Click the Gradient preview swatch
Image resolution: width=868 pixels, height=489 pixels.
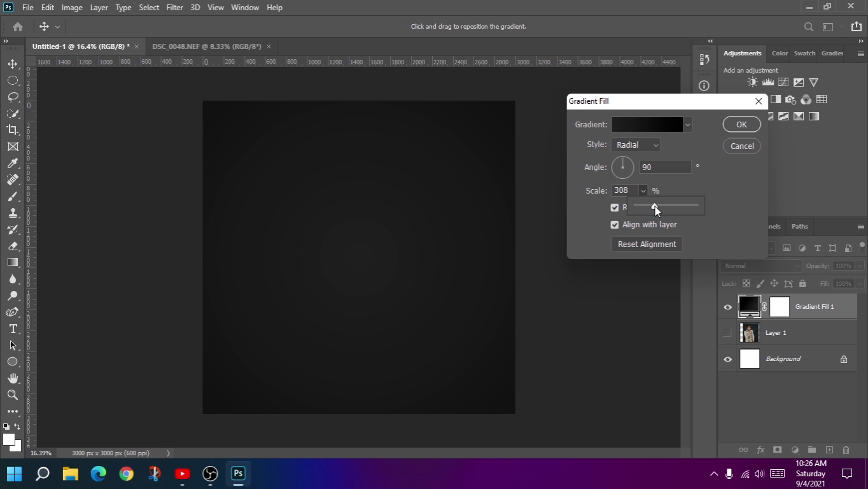point(647,125)
